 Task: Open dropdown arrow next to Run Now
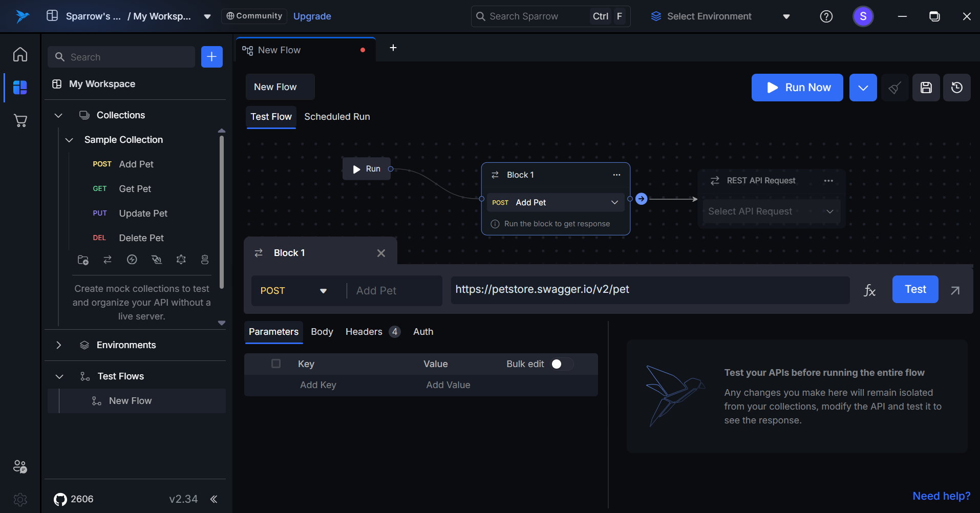tap(863, 88)
